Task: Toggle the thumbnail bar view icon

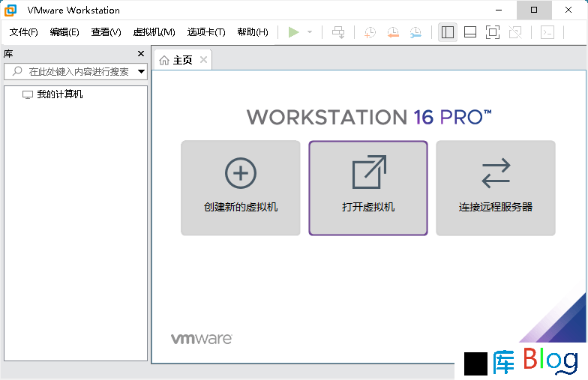Action: tap(470, 32)
